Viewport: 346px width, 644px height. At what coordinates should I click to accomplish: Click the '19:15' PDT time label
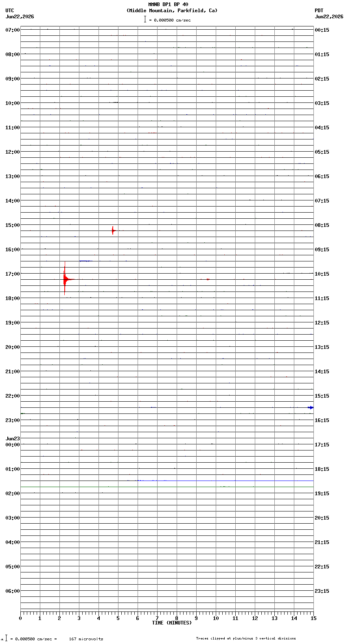coord(322,494)
